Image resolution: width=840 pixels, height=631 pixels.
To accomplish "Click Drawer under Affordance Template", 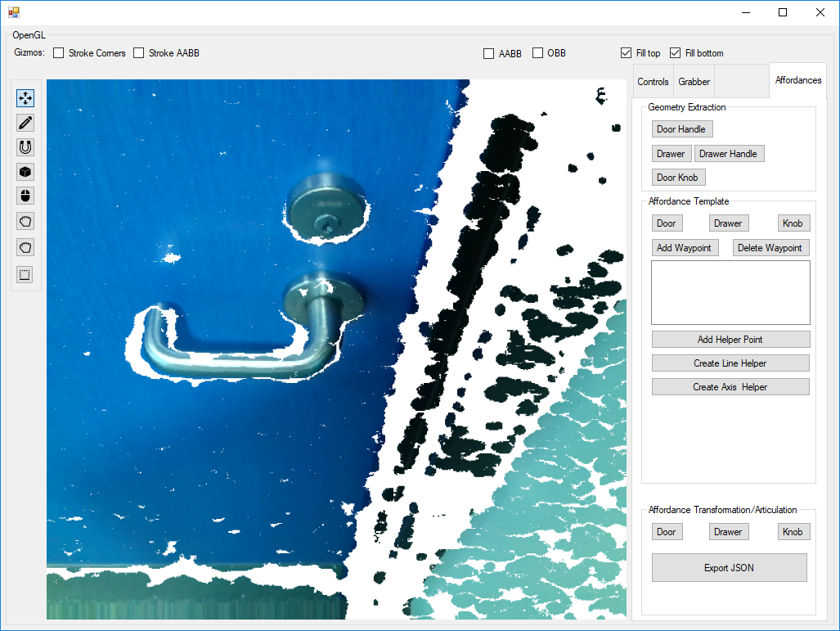I will coord(728,223).
